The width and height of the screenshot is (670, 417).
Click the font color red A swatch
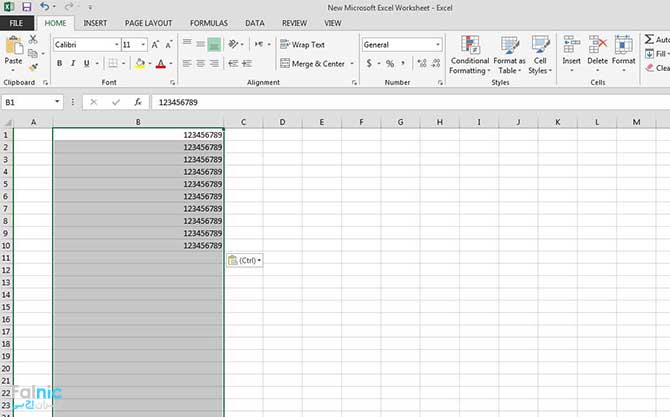(x=160, y=64)
